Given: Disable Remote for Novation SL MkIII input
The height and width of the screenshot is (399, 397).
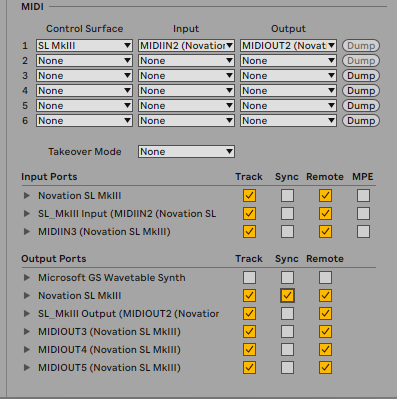Looking at the screenshot, I should pos(325,196).
